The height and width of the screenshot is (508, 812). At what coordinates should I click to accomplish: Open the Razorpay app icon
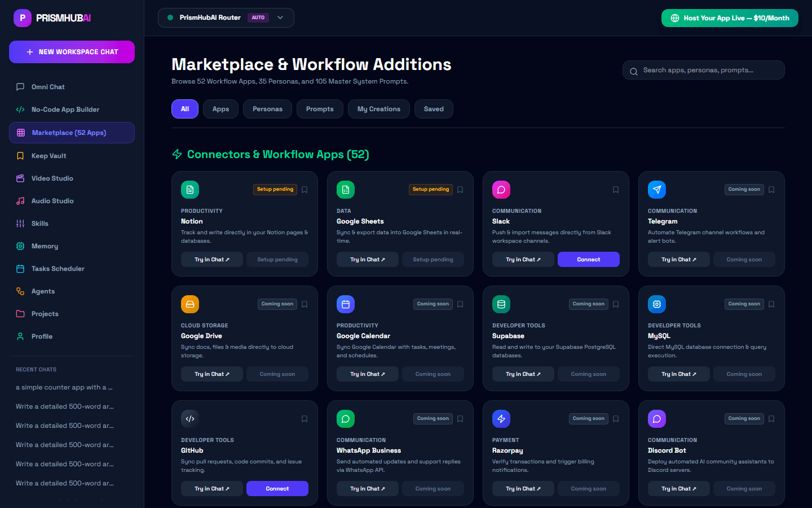[x=501, y=419]
